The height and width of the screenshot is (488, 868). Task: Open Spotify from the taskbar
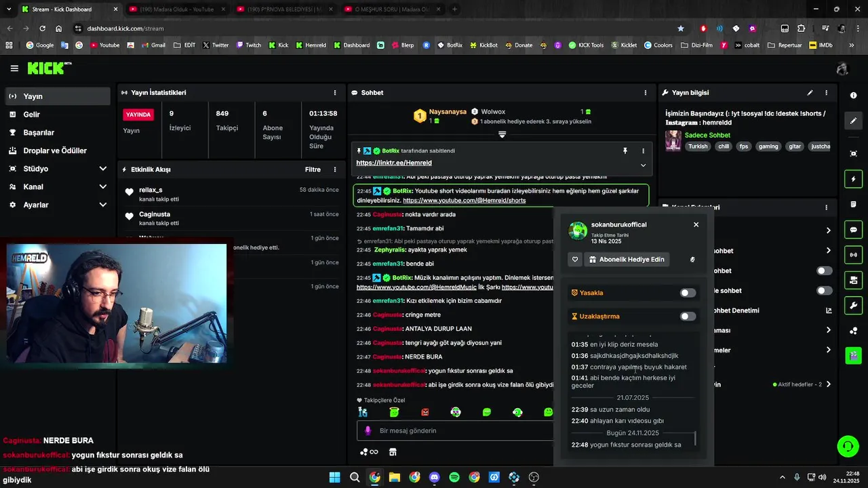click(x=454, y=477)
